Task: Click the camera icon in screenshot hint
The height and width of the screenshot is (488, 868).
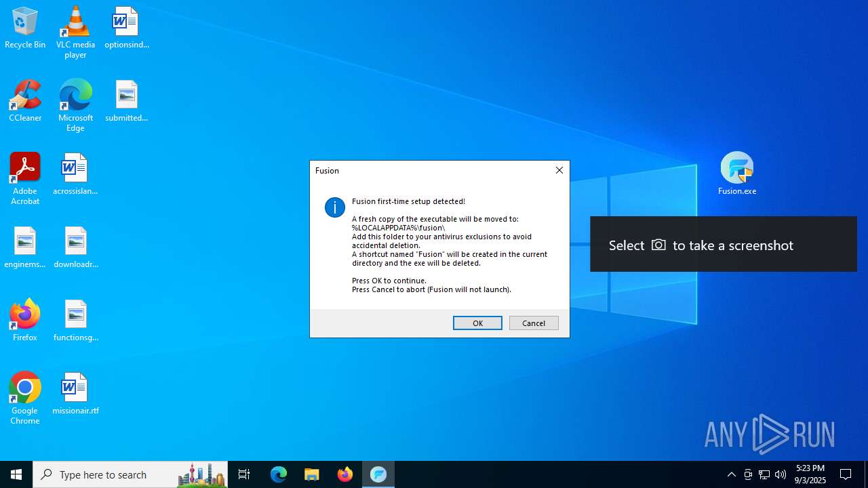Action: click(x=658, y=245)
